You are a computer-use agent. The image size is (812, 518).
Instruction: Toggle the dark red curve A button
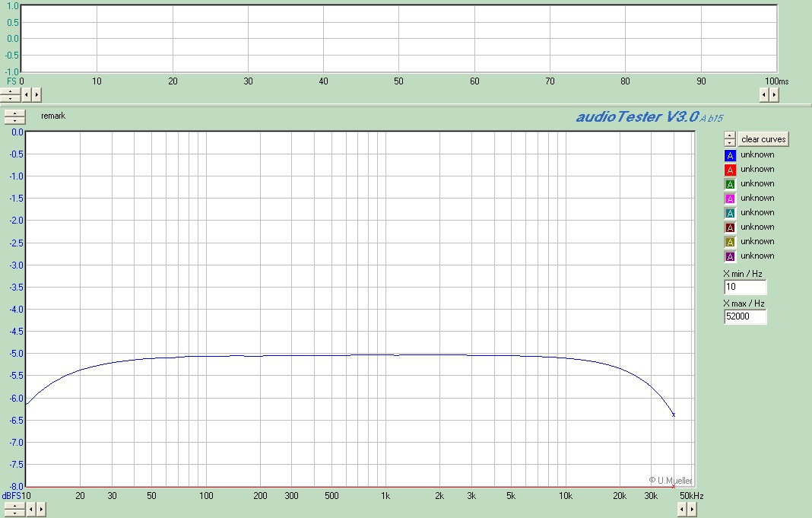click(x=730, y=227)
